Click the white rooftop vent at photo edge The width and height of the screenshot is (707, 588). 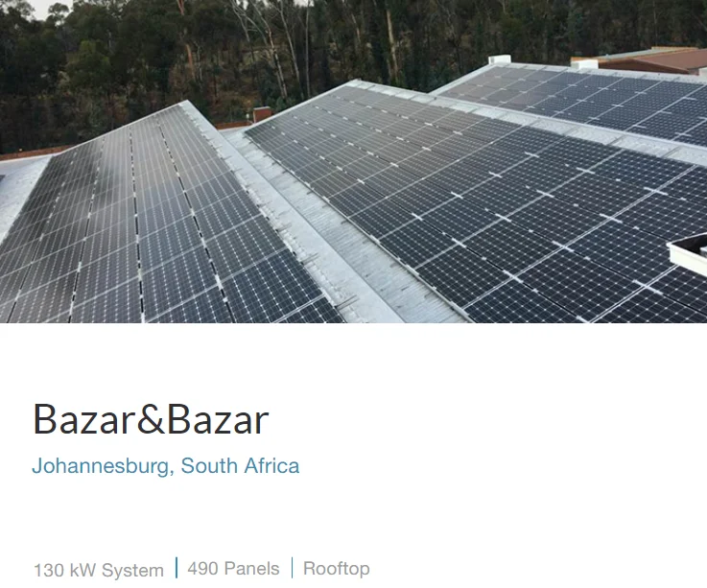[x=689, y=255]
